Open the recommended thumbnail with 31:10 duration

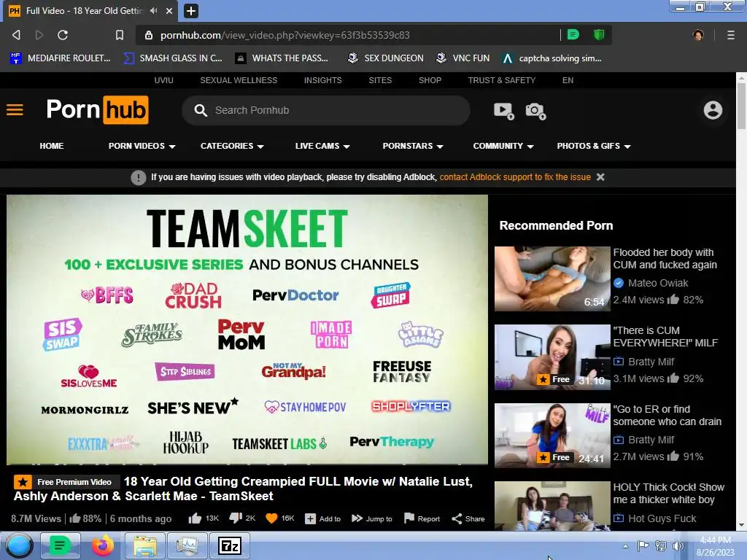coord(552,357)
